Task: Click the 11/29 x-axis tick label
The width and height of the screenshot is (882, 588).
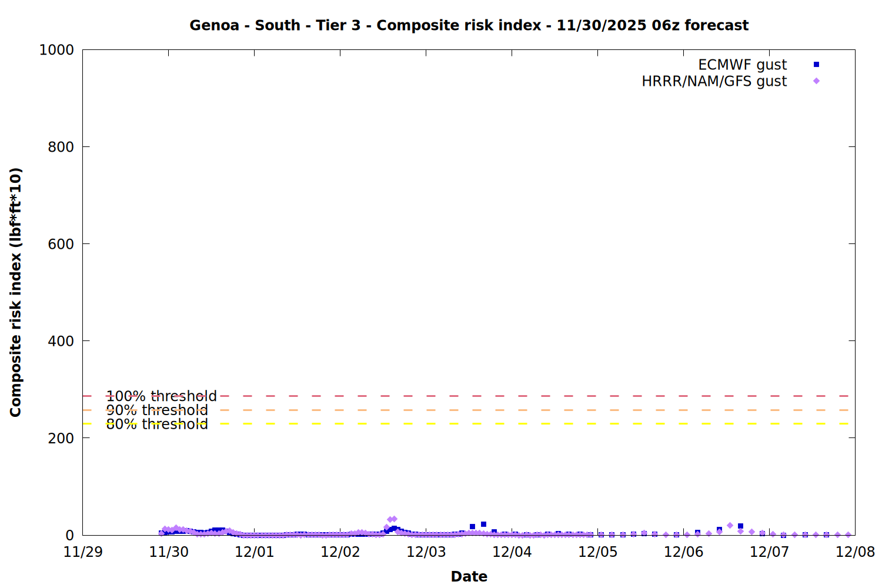Action: click(83, 552)
